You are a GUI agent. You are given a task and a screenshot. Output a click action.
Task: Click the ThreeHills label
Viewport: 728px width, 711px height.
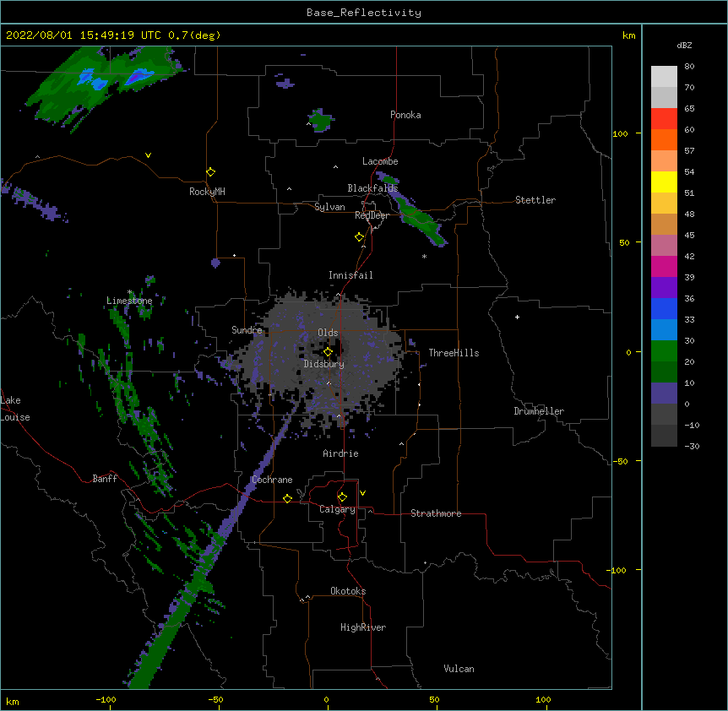tap(454, 353)
